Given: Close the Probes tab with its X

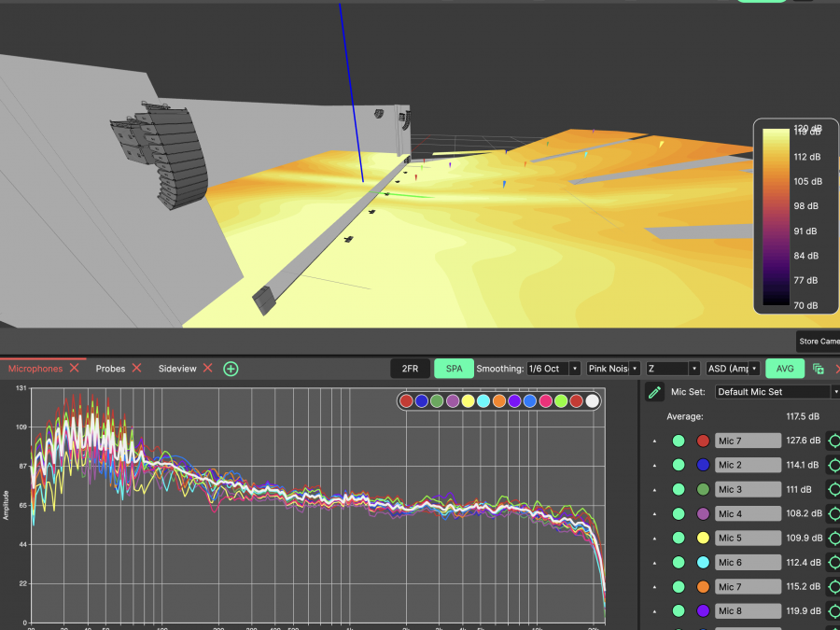Looking at the screenshot, I should 136,369.
